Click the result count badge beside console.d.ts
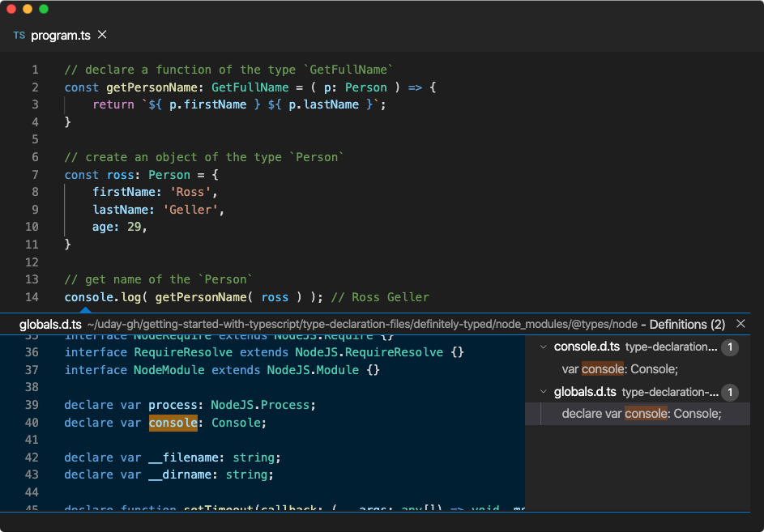This screenshot has height=532, width=764. (x=730, y=347)
